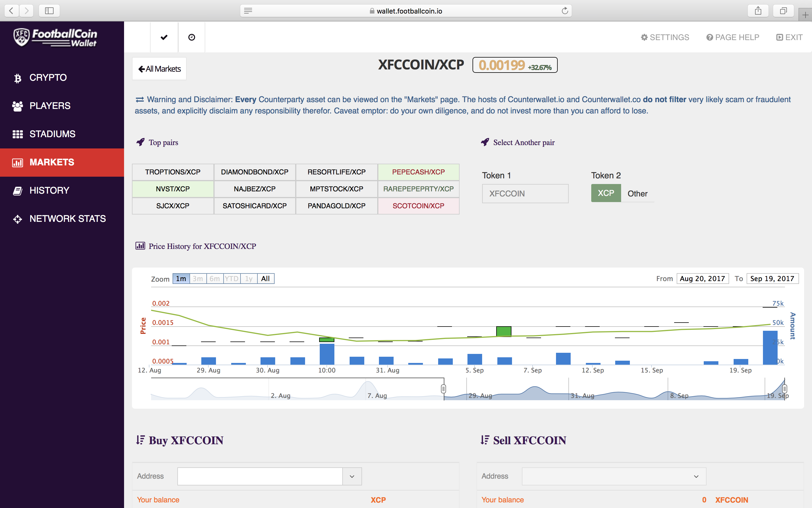The height and width of the screenshot is (508, 812).
Task: Choose XCP as Token 2
Action: coord(606,193)
